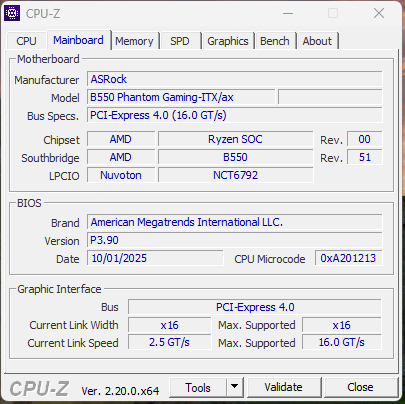The height and width of the screenshot is (404, 405).
Task: Expand the Tools dropdown arrow
Action: [235, 387]
